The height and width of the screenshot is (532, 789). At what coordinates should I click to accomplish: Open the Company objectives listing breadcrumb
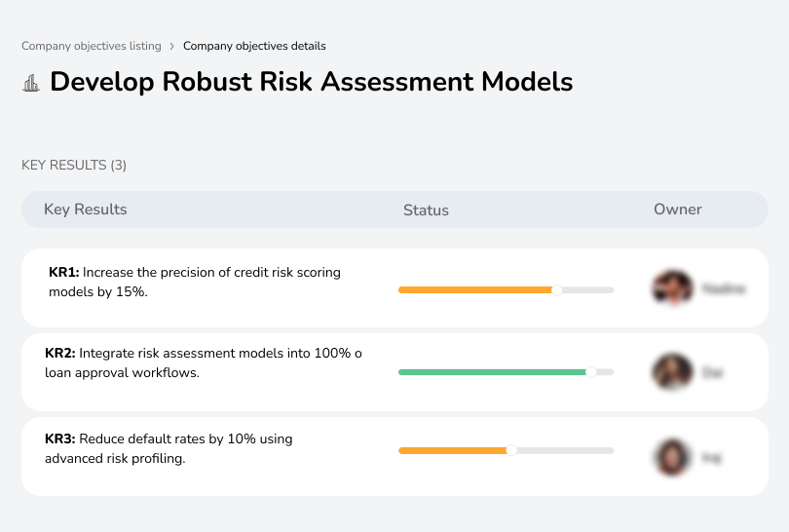coord(92,46)
